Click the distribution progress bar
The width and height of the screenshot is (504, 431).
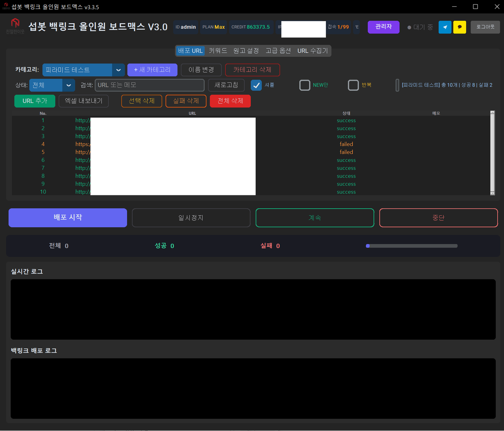click(x=411, y=246)
